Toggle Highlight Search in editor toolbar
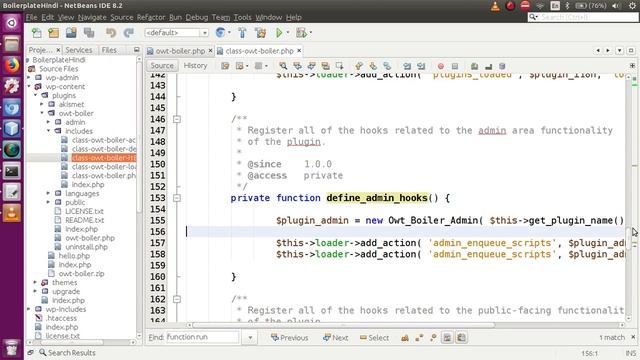 pyautogui.click(x=325, y=66)
